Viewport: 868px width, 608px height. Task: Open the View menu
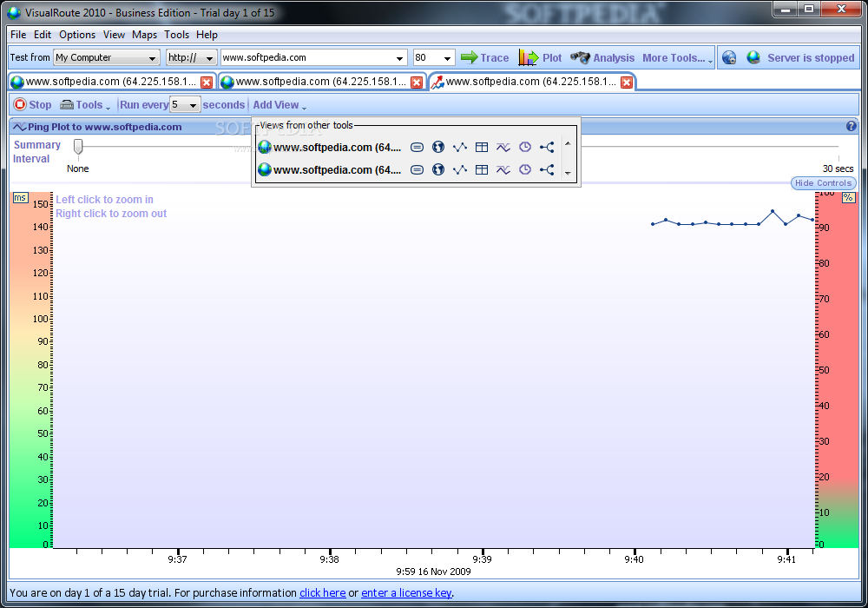pyautogui.click(x=114, y=35)
